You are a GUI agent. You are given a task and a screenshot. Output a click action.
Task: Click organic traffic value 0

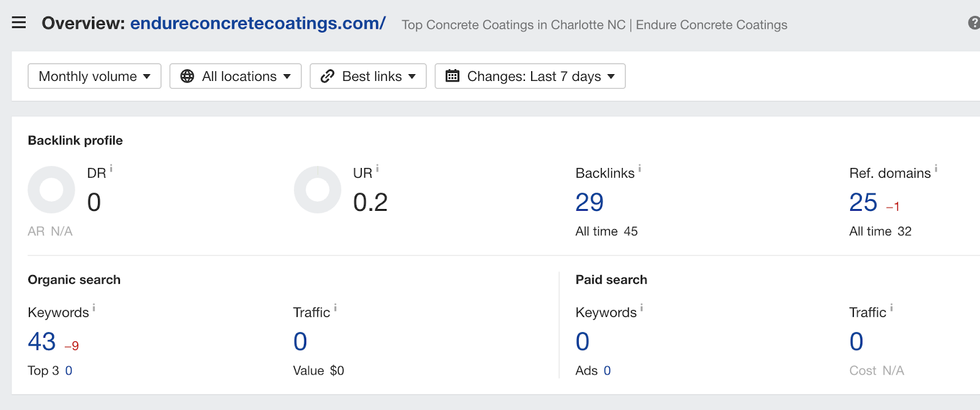pos(300,341)
